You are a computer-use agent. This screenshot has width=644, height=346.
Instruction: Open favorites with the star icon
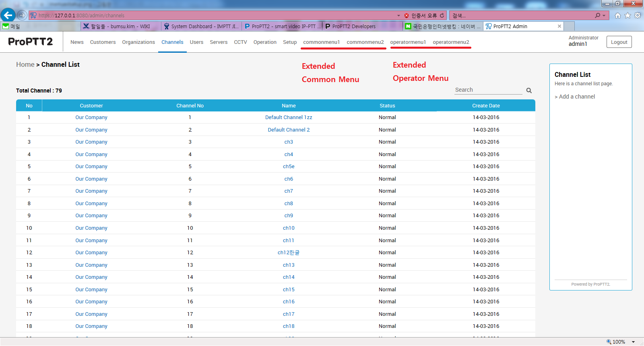[x=627, y=15]
